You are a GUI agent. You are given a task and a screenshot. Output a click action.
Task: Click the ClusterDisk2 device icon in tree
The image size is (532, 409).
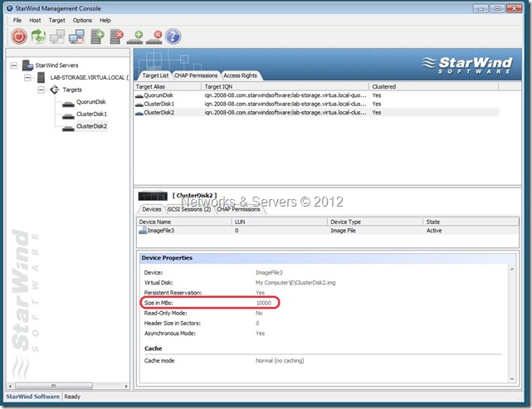68,129
